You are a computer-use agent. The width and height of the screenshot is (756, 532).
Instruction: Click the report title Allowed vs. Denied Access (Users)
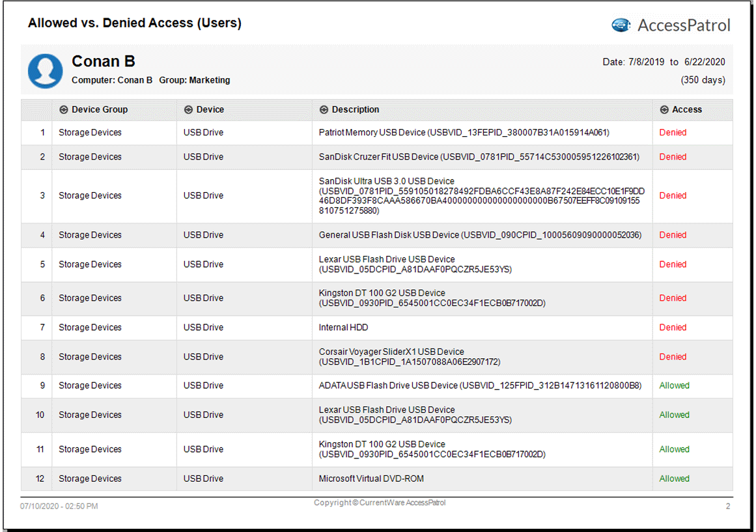[135, 23]
